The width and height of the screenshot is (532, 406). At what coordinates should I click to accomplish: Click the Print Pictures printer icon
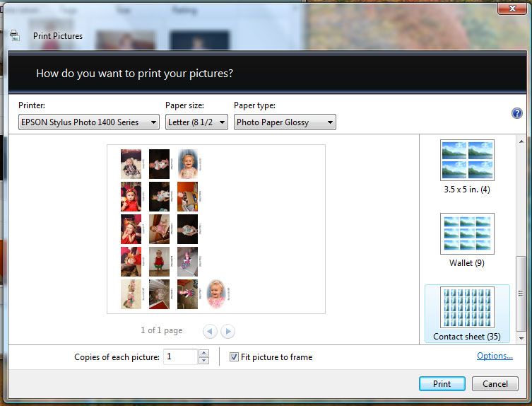point(15,35)
